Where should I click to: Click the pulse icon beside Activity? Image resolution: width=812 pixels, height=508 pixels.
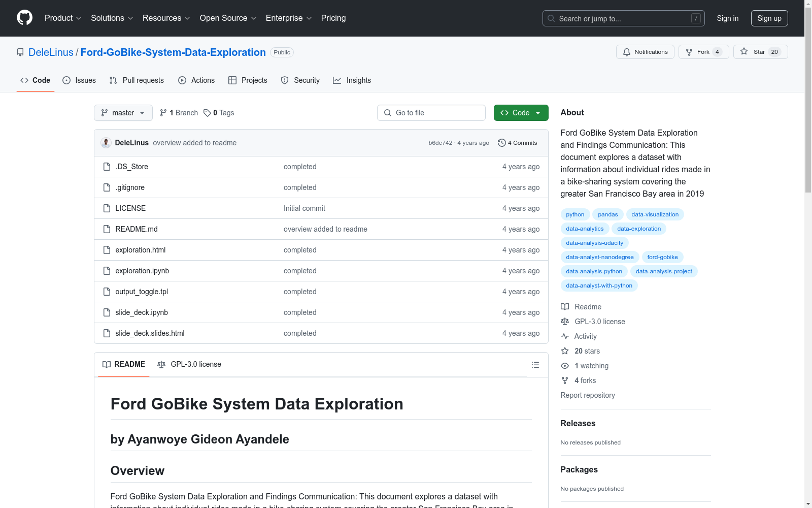[565, 336]
